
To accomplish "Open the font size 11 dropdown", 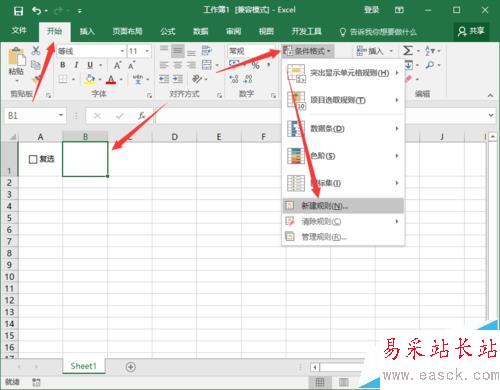I will (147, 51).
